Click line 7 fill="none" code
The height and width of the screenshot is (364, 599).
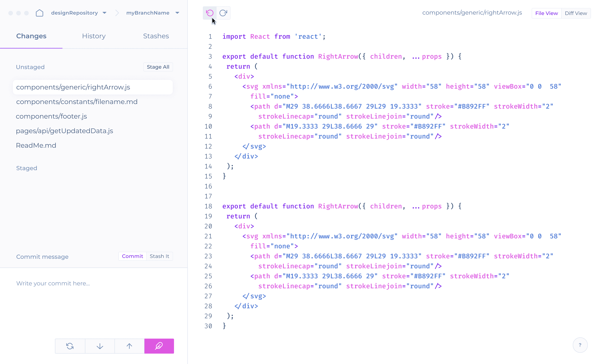274,96
